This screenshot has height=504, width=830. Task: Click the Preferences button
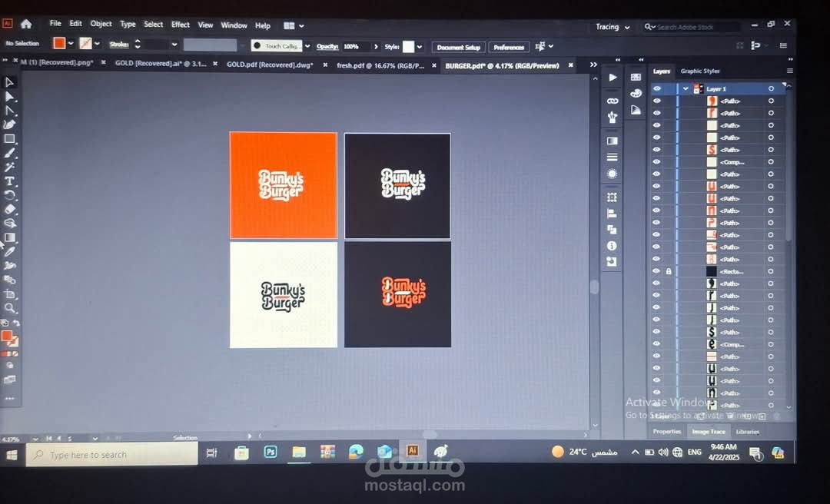(509, 47)
